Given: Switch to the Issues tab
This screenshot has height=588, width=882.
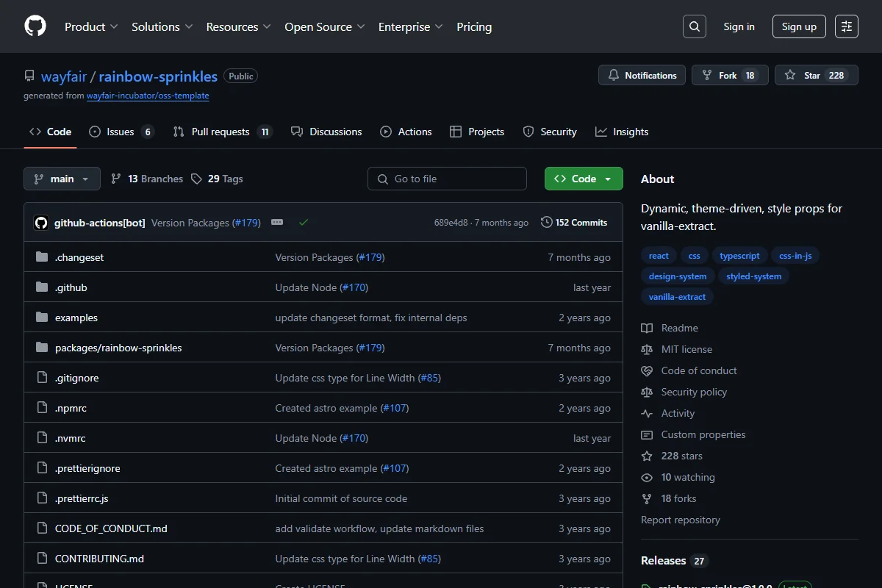Looking at the screenshot, I should click(121, 132).
